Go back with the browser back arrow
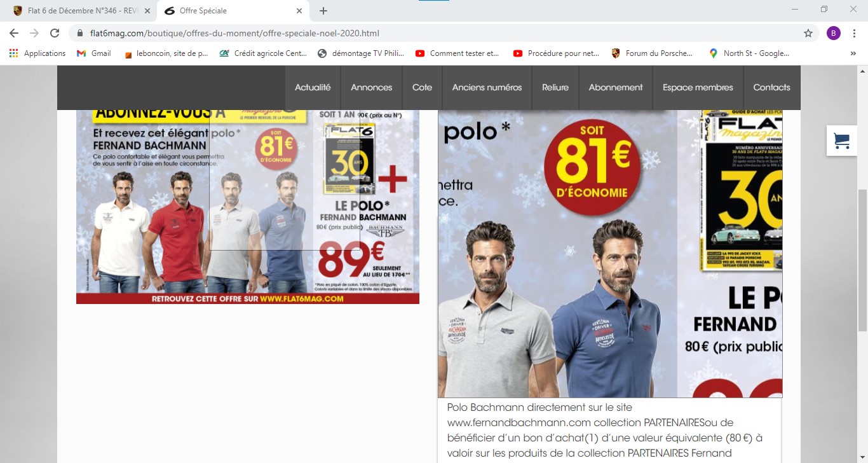868x463 pixels. pyautogui.click(x=14, y=33)
